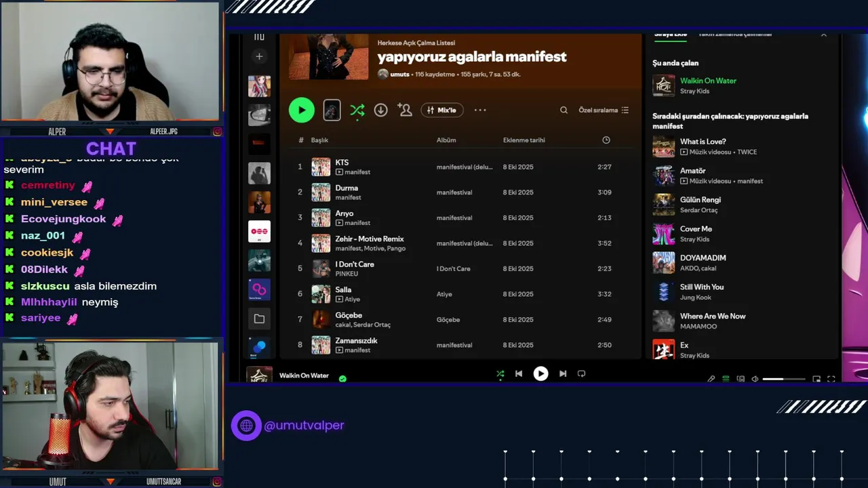Switch to the Sıraya Ekle queue tab

click(670, 35)
